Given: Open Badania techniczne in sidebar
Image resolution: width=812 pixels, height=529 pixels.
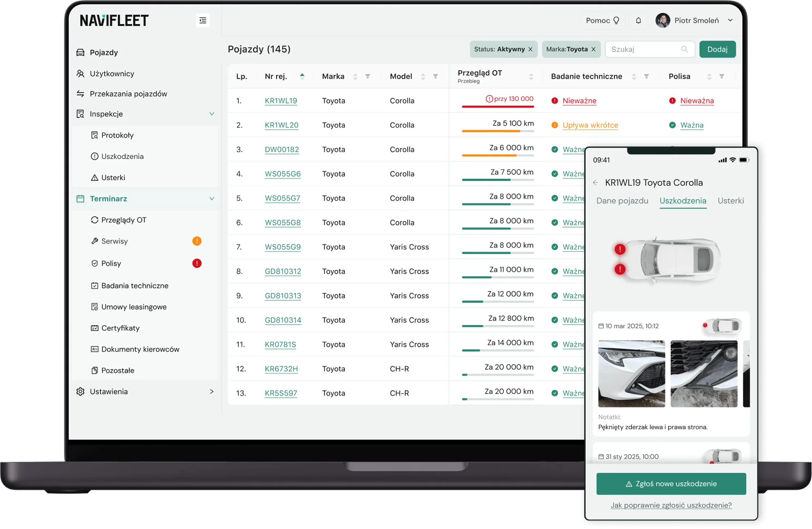Looking at the screenshot, I should [129, 286].
